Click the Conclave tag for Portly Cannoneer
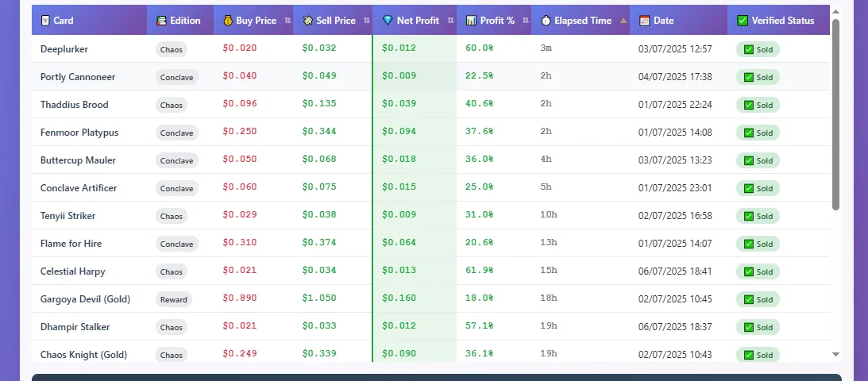This screenshot has height=381, width=868. 176,78
